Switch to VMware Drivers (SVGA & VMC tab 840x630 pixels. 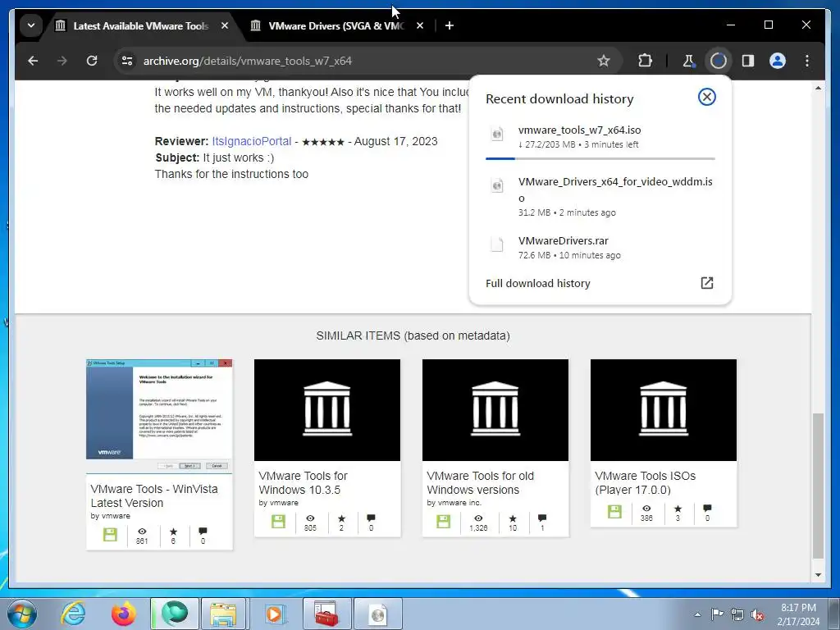336,25
